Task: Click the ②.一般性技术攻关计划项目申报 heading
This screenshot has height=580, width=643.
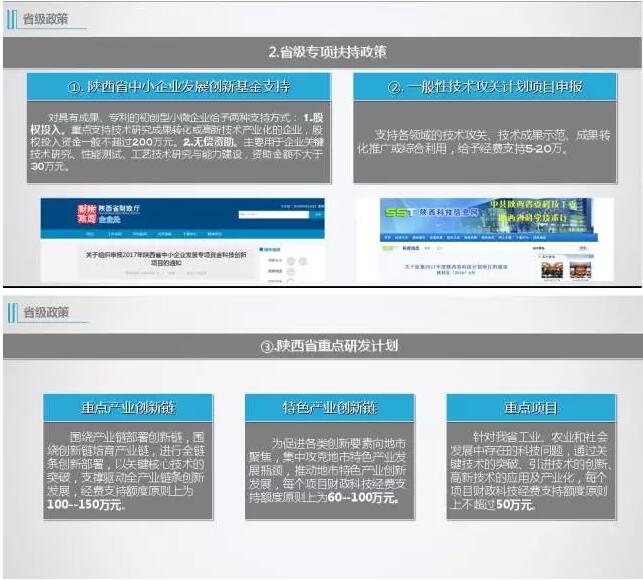Action: (x=484, y=87)
